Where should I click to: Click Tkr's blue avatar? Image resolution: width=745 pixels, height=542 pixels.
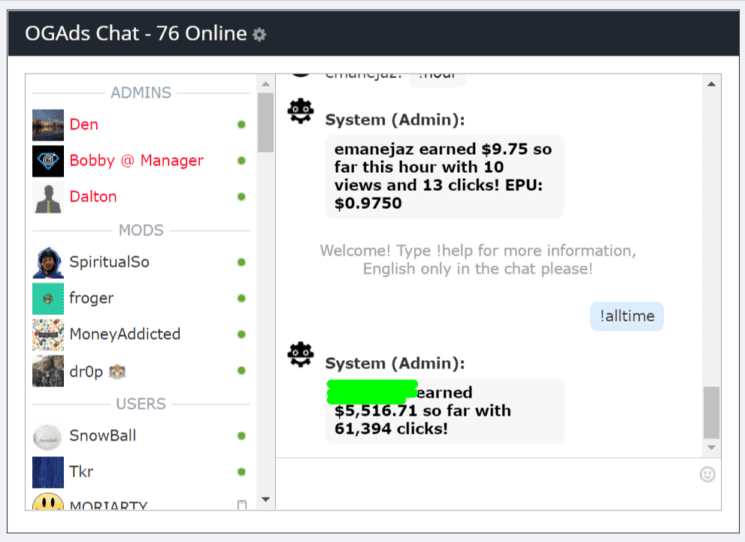pos(48,472)
